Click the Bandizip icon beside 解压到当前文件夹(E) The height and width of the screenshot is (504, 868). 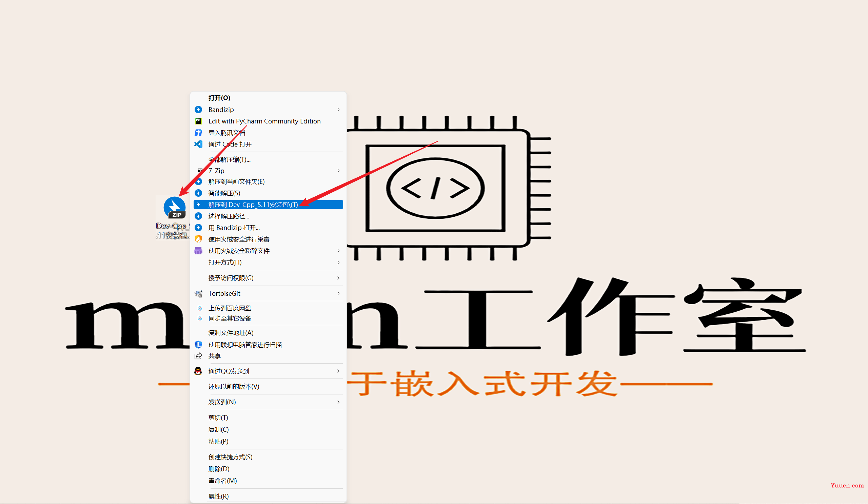coord(198,181)
